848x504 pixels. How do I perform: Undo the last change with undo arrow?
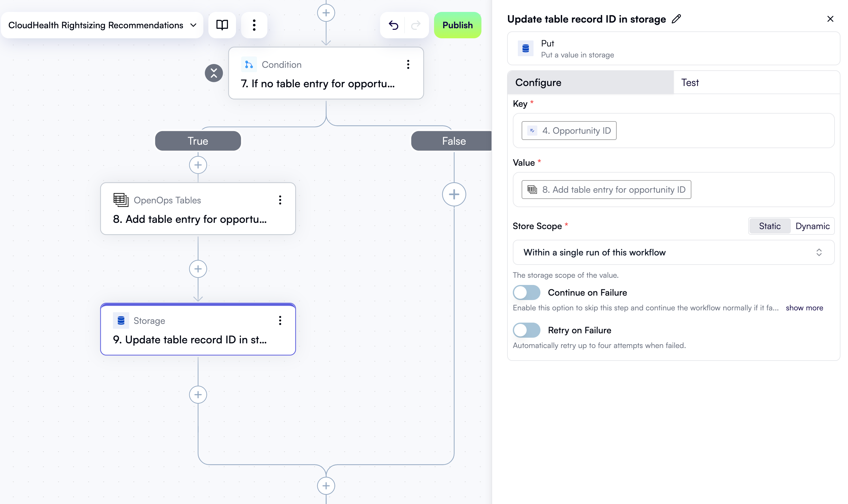[394, 25]
